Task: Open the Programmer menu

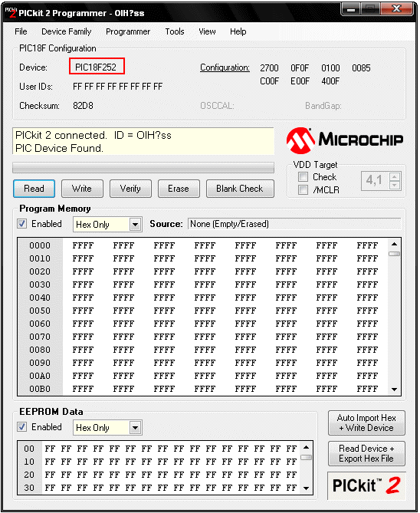Action: [128, 31]
